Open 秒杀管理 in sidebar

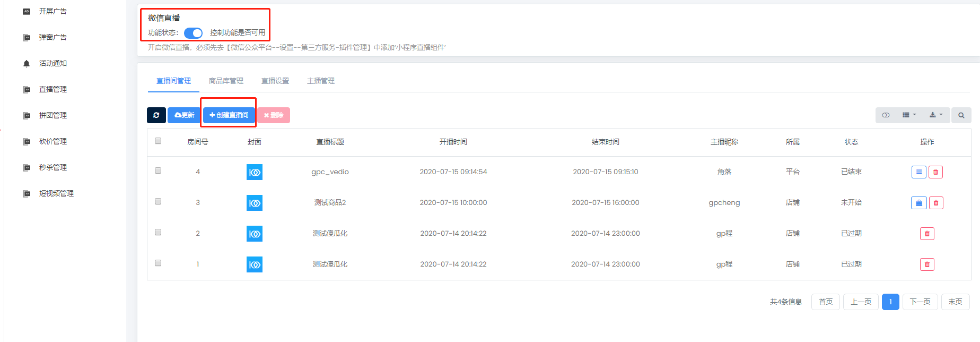(52, 167)
